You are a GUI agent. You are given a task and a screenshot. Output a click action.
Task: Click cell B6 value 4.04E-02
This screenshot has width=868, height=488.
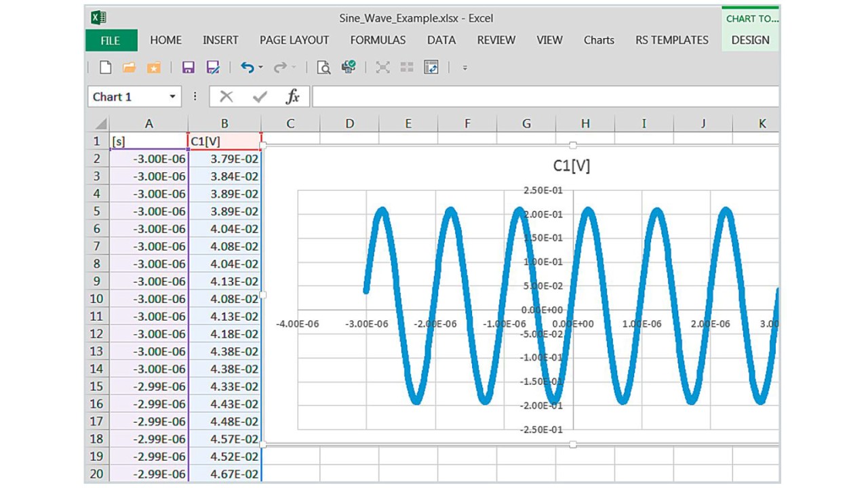224,229
